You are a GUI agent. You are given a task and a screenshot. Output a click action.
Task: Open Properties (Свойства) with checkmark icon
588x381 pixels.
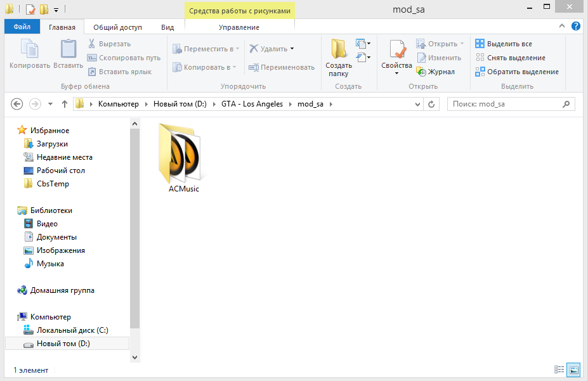coord(397,49)
